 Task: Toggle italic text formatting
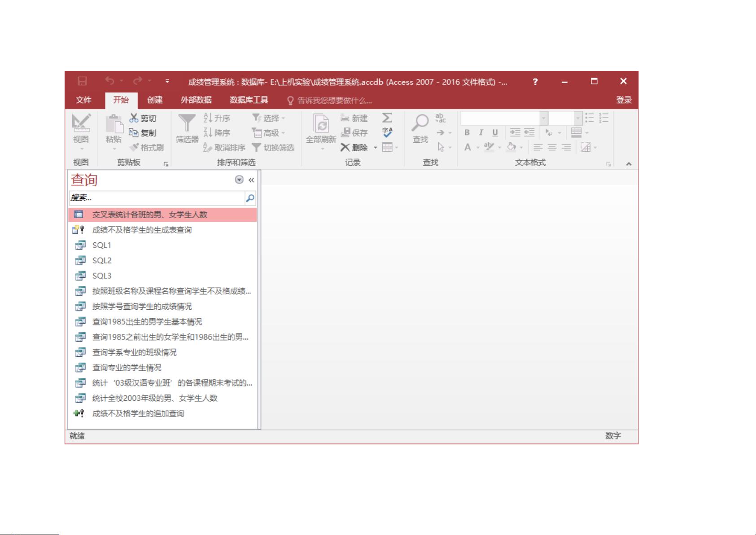(x=481, y=133)
